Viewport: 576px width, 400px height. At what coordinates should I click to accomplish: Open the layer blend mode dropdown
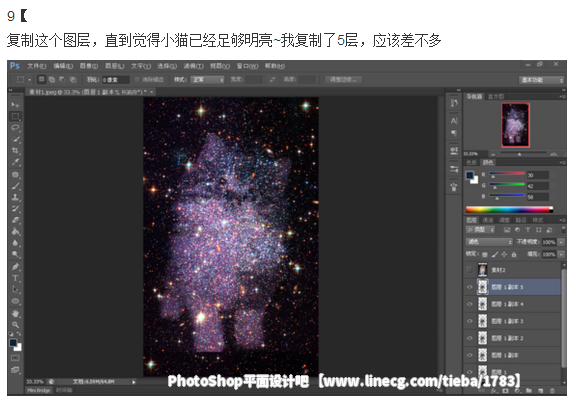click(489, 242)
